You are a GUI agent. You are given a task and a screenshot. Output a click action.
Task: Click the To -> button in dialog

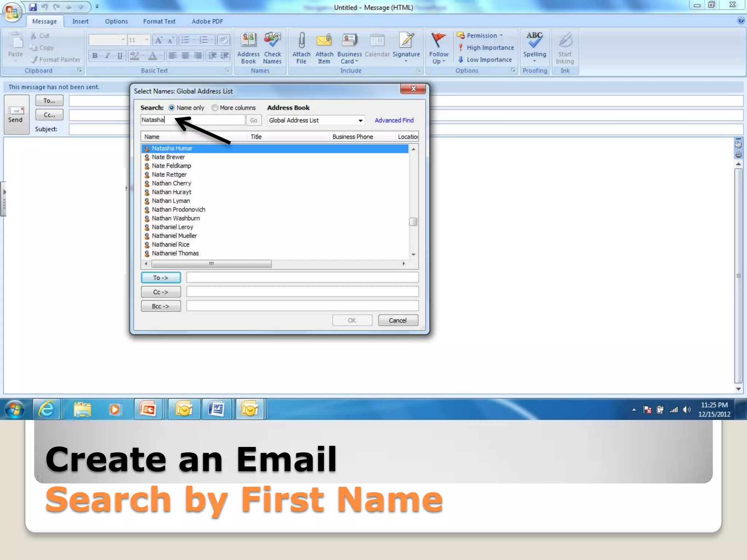click(x=161, y=278)
